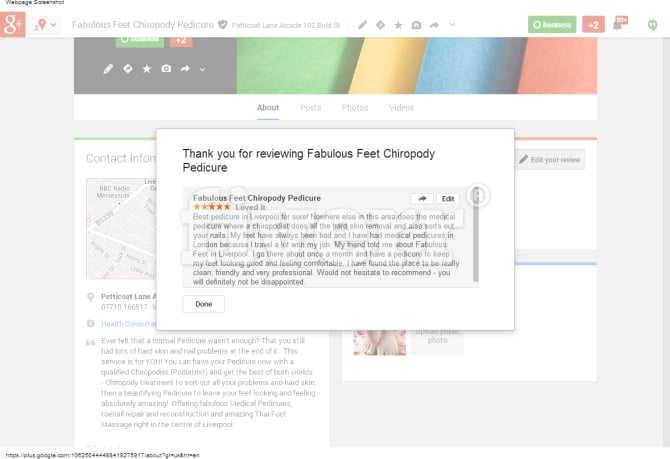The image size is (670, 459).
Task: Click pencil edit icon in top bar
Action: (362, 25)
